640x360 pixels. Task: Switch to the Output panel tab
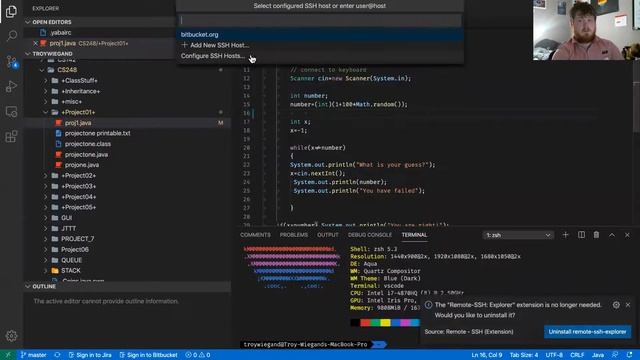[328, 235]
